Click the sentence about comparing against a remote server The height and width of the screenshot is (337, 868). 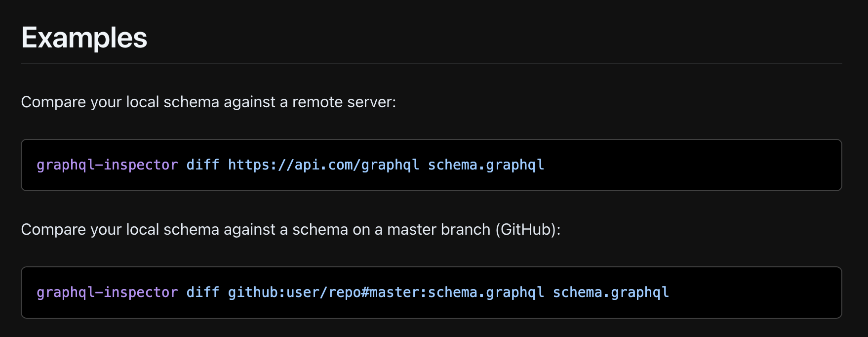click(208, 102)
